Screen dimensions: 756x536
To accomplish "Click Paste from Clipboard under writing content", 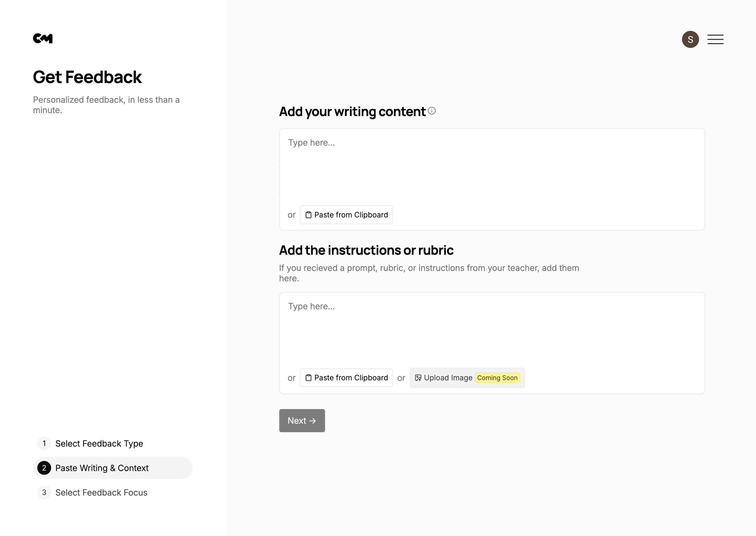I will 346,215.
